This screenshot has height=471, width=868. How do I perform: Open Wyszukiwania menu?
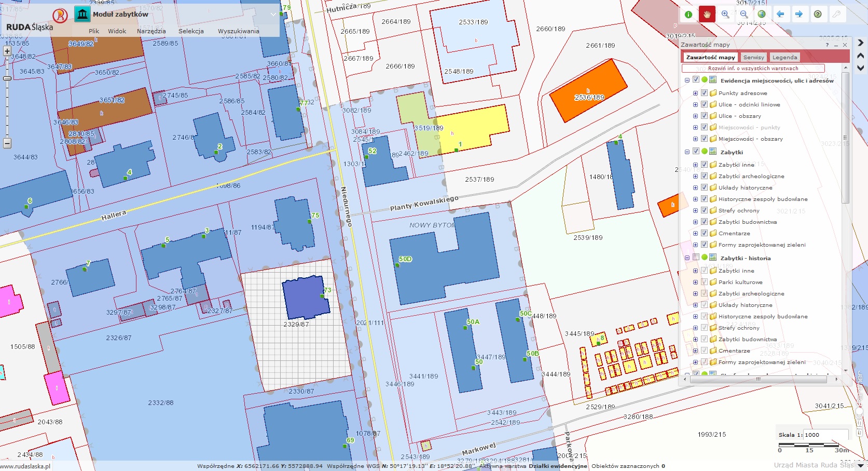click(239, 31)
